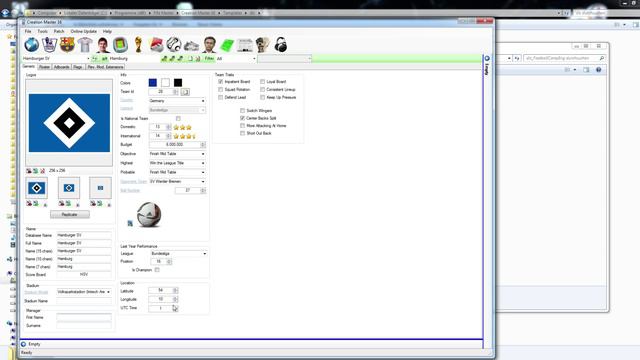Screen dimensions: 640x360
Task: Enable Defend Lead checkbox
Action: coord(221,97)
